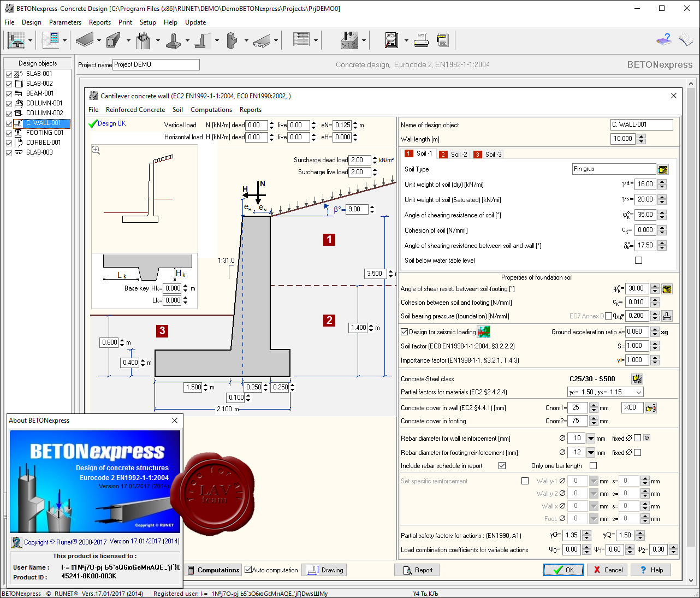
Task: Click the fixed wall rebar diameter symbol icon
Action: tap(646, 438)
